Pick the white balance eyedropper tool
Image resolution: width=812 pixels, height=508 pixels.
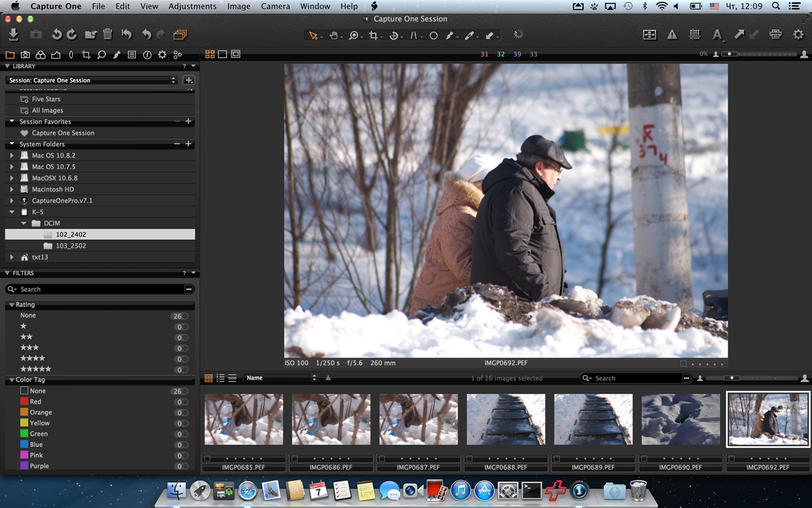click(469, 36)
